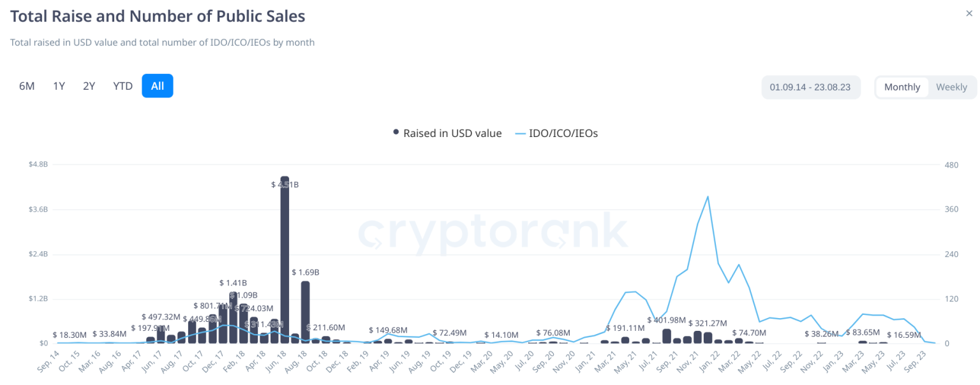Switch chart to the 1Y view
The width and height of the screenshot is (980, 385).
59,85
